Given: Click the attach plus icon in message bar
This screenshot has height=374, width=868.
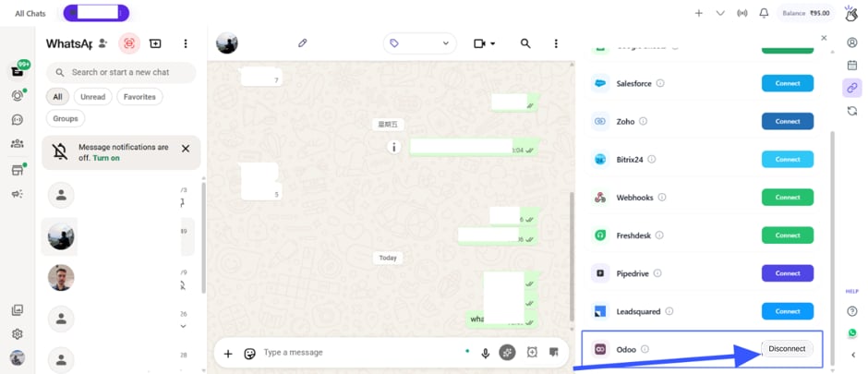Looking at the screenshot, I should 228,353.
